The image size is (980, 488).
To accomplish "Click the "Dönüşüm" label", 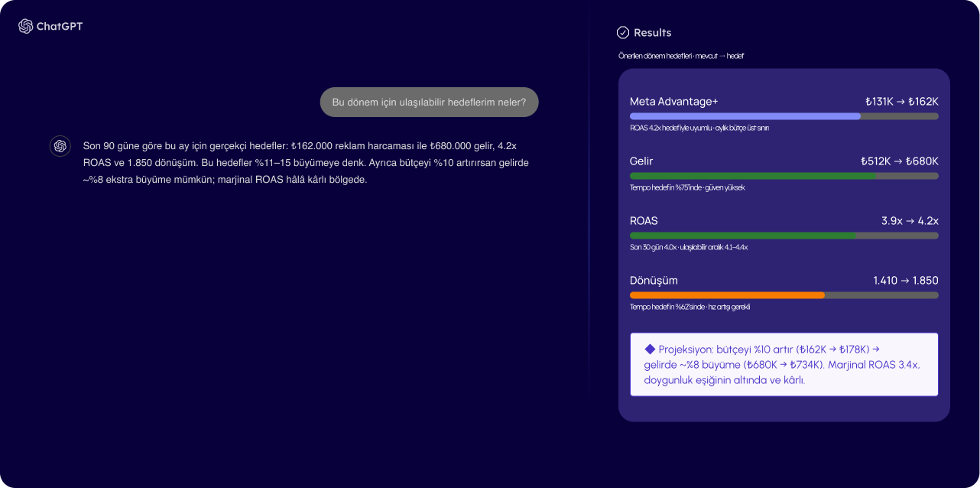I will 654,280.
